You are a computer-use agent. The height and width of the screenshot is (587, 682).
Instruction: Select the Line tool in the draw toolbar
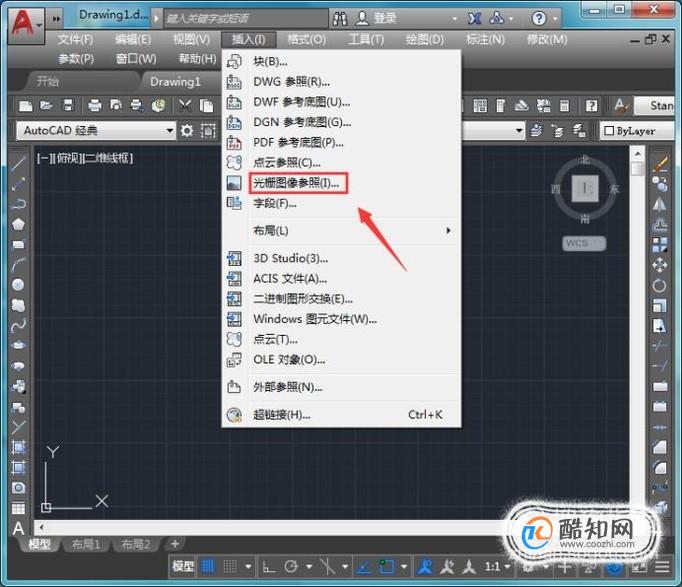pyautogui.click(x=18, y=163)
